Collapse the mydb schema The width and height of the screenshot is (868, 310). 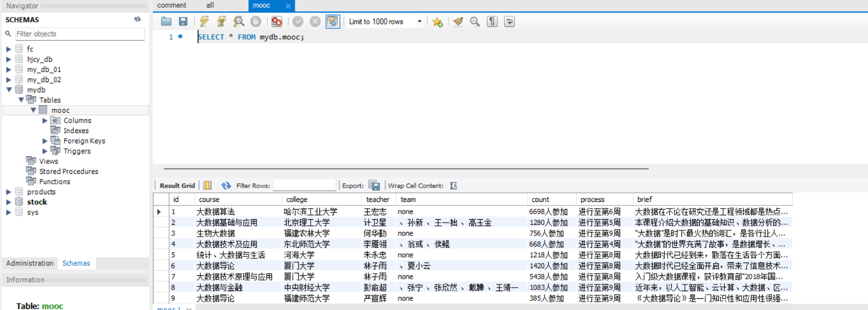coord(8,90)
